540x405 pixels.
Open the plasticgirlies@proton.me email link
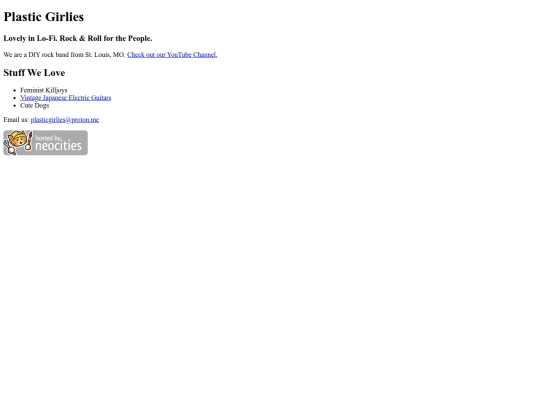point(65,120)
